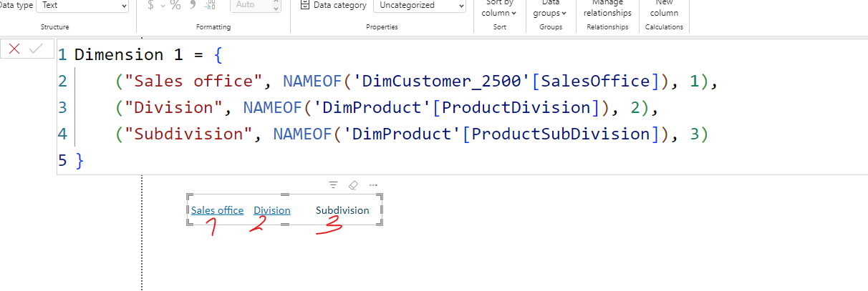Select Sales office in the slicer
Screen dimensions: 868x291
click(x=217, y=210)
